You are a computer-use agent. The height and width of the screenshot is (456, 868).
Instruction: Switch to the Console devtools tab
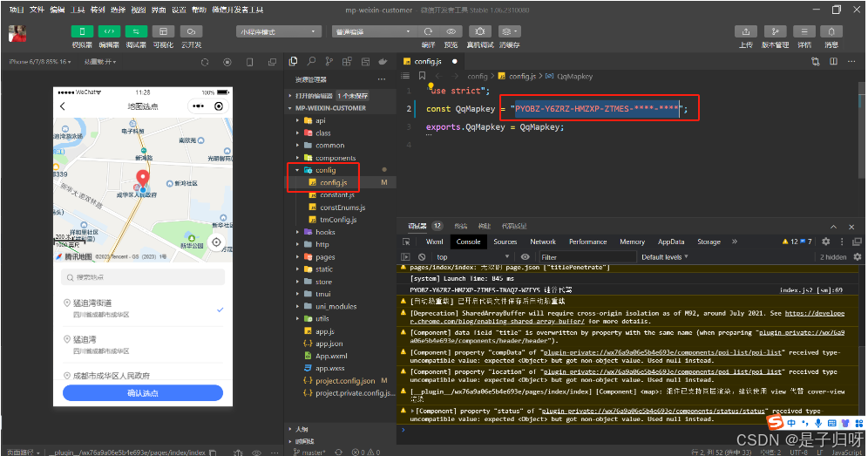[468, 242]
